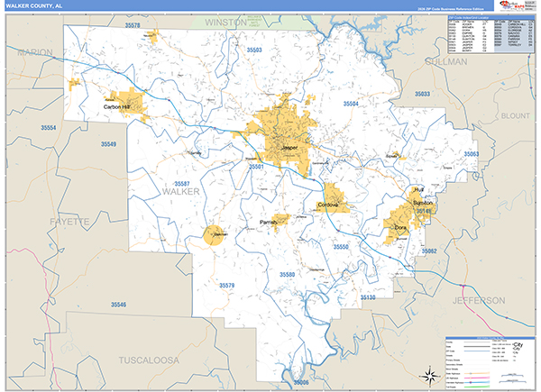Select the Dora city area

(399, 227)
